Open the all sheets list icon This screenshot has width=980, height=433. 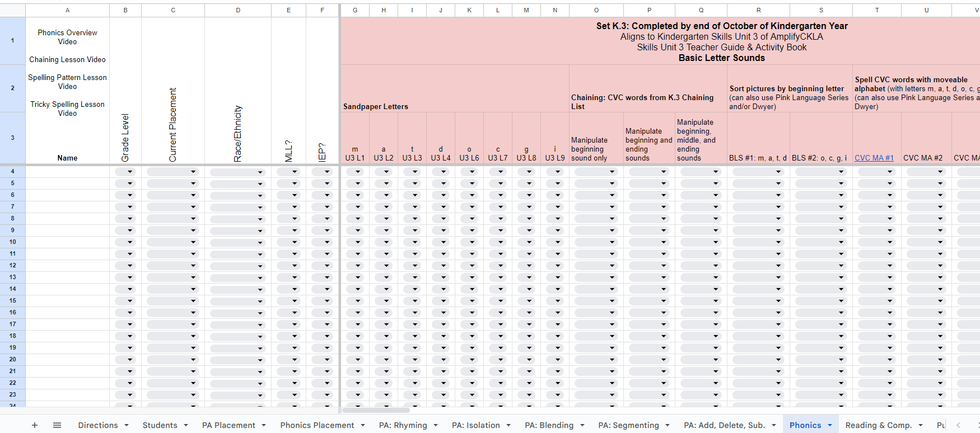tap(57, 425)
